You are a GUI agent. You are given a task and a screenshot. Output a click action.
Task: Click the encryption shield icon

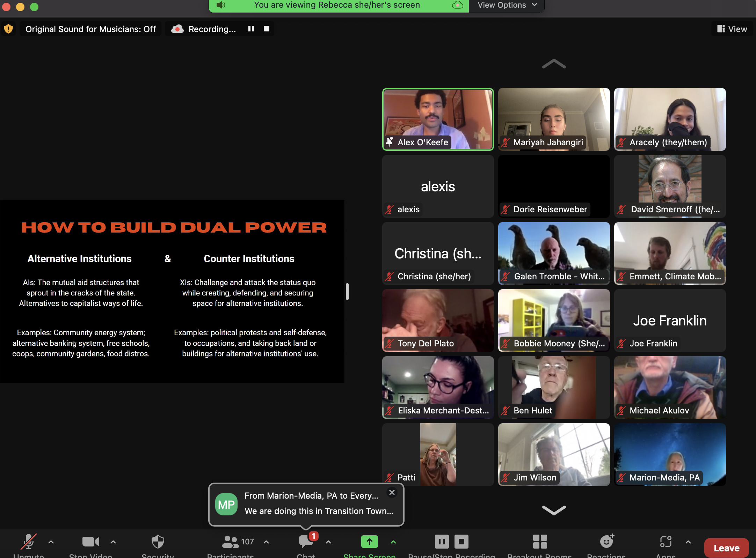click(8, 29)
